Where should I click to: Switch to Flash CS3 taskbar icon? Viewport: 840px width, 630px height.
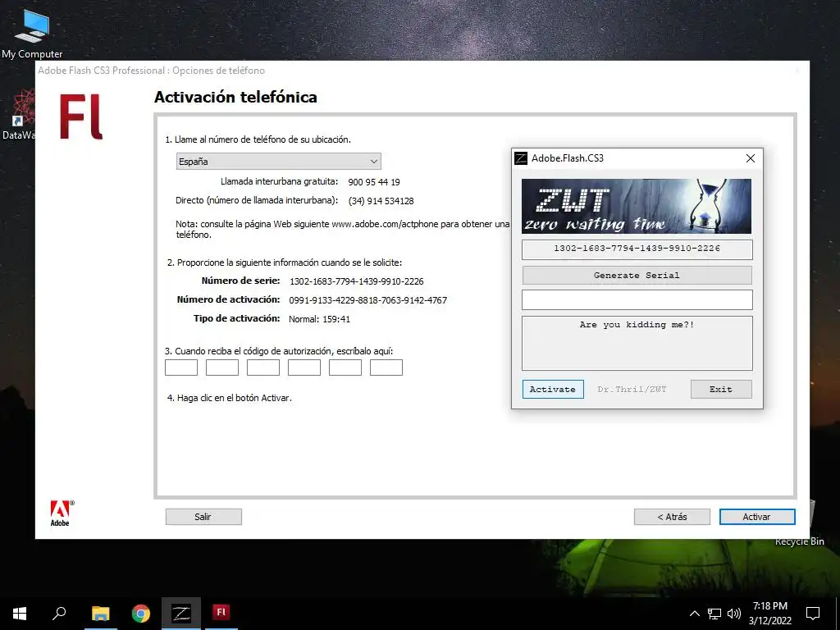221,614
